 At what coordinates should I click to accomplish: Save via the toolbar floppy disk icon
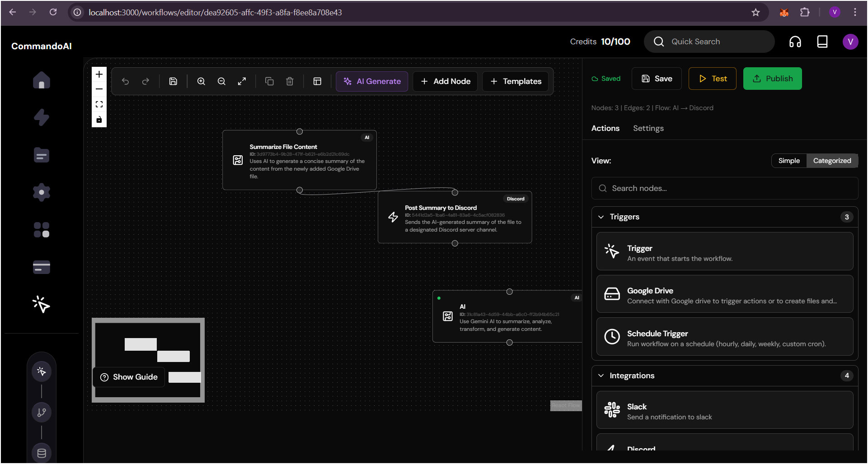click(x=173, y=81)
